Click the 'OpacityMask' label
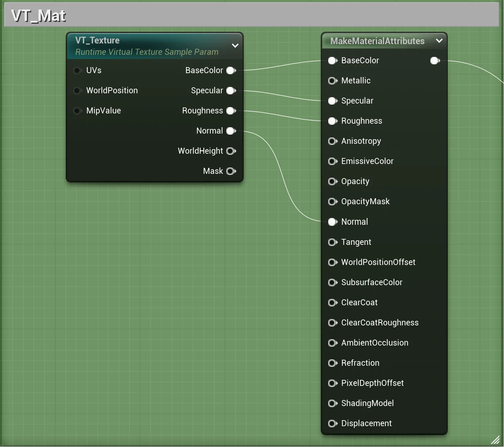Screen dimensions: 504x447 click(x=365, y=201)
